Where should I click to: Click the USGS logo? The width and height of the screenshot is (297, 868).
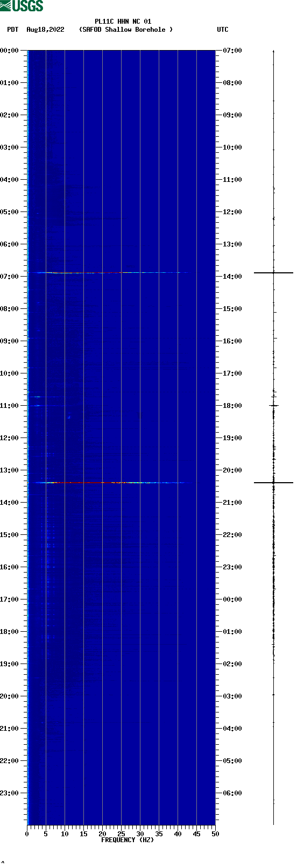point(22,6)
